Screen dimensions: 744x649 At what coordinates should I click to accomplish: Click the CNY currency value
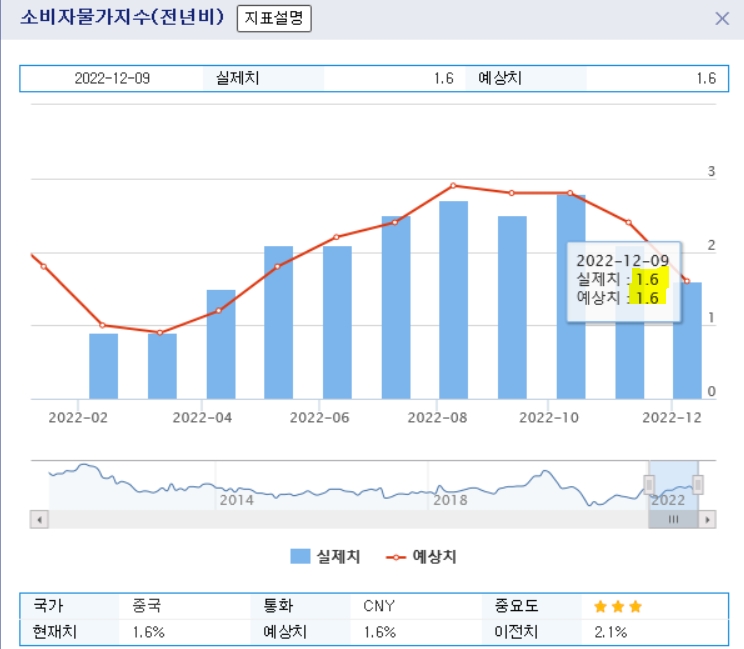(379, 606)
